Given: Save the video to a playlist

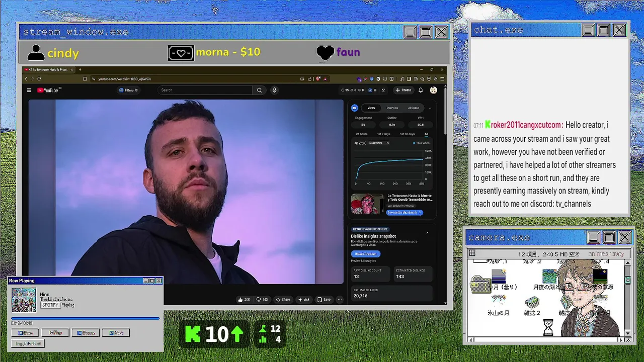Looking at the screenshot, I should [324, 300].
